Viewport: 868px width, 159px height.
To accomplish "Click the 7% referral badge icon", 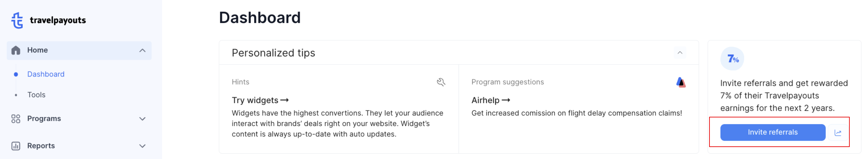I will point(732,59).
